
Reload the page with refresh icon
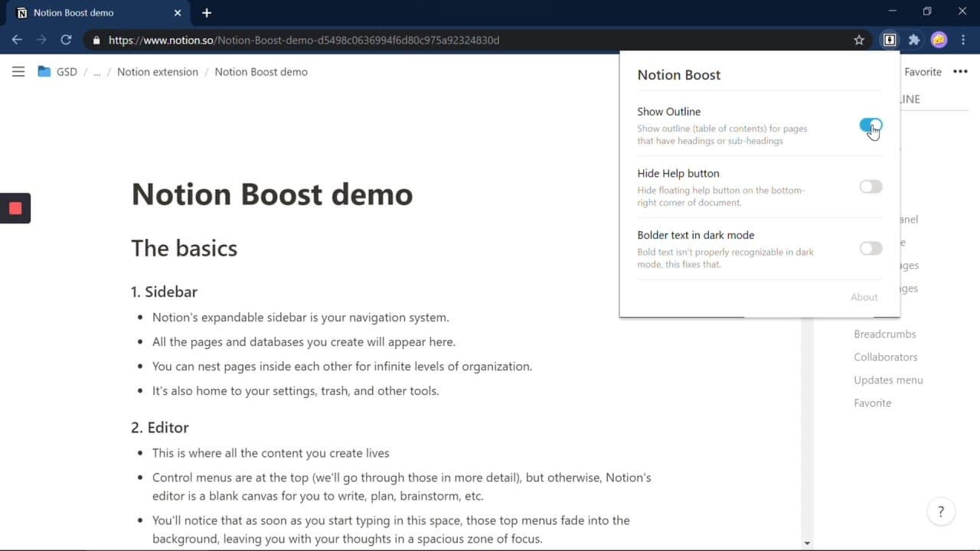66,40
